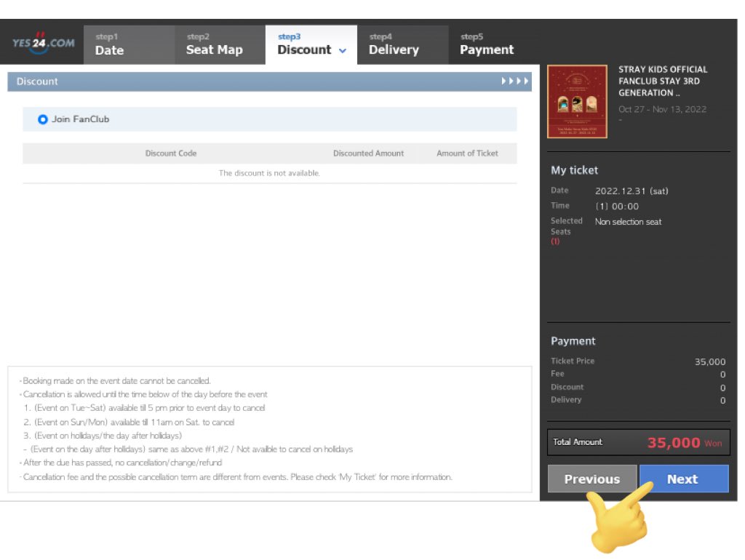
Task: Click the arrows in the Discount header bar
Action: coord(514,81)
